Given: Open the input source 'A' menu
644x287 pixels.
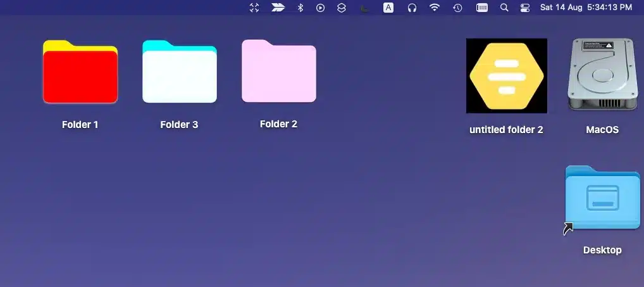Looking at the screenshot, I should [x=388, y=8].
